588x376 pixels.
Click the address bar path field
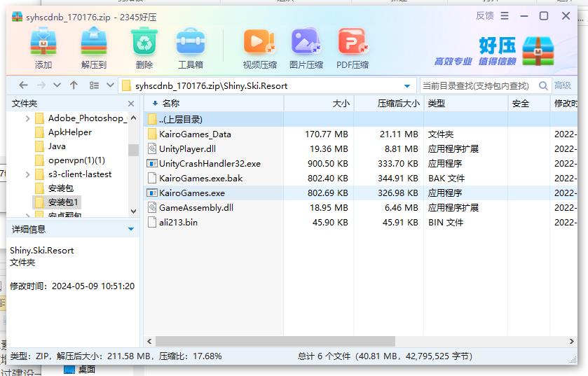point(267,85)
